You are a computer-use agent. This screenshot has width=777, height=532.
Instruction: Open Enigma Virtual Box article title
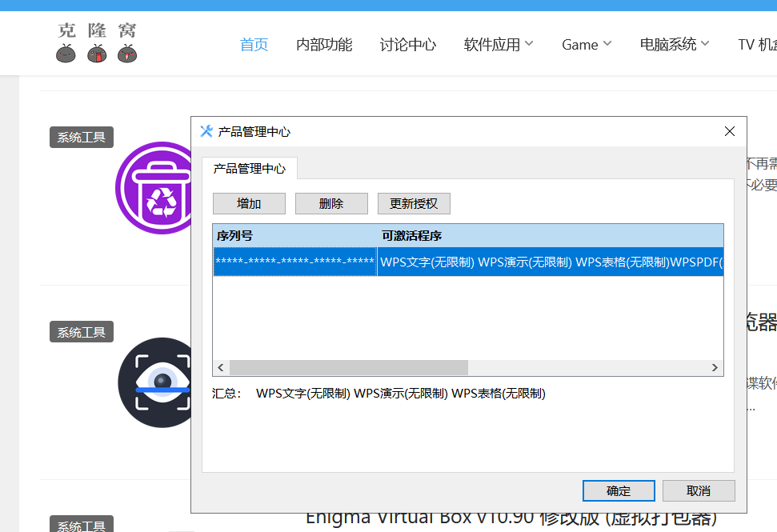[x=511, y=518]
